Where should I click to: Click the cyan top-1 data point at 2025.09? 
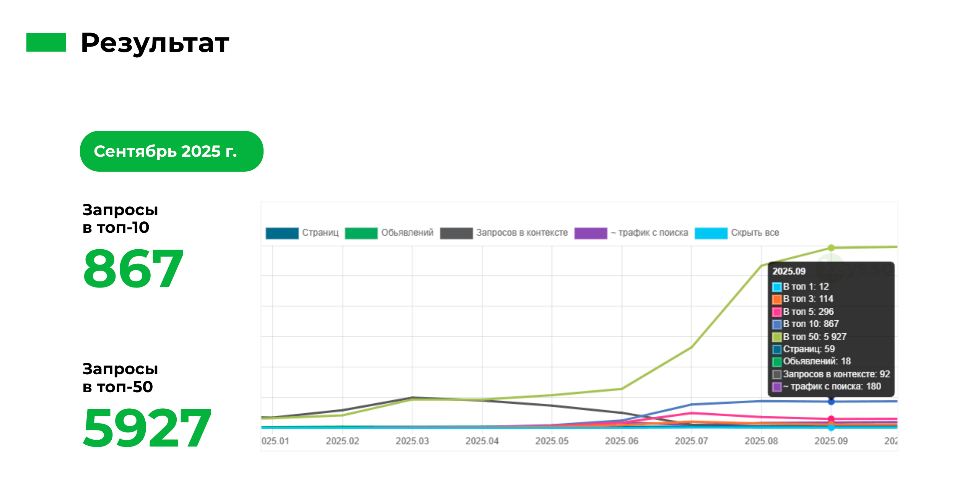coord(831,427)
